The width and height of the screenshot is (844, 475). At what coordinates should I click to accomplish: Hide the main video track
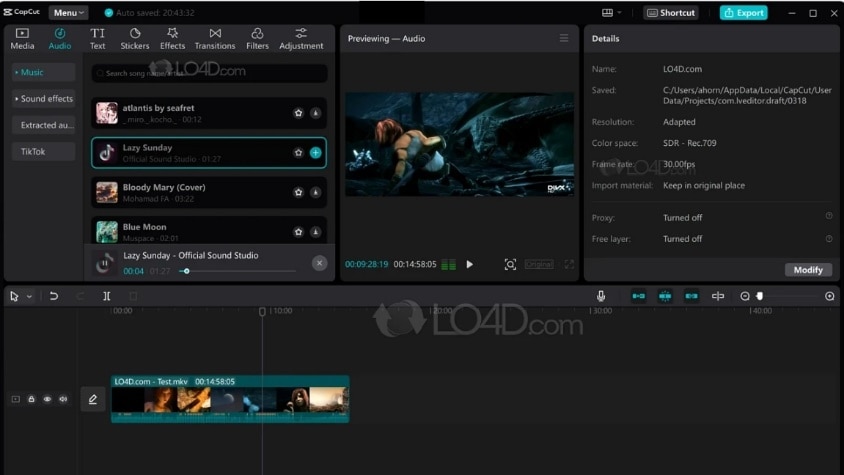47,399
